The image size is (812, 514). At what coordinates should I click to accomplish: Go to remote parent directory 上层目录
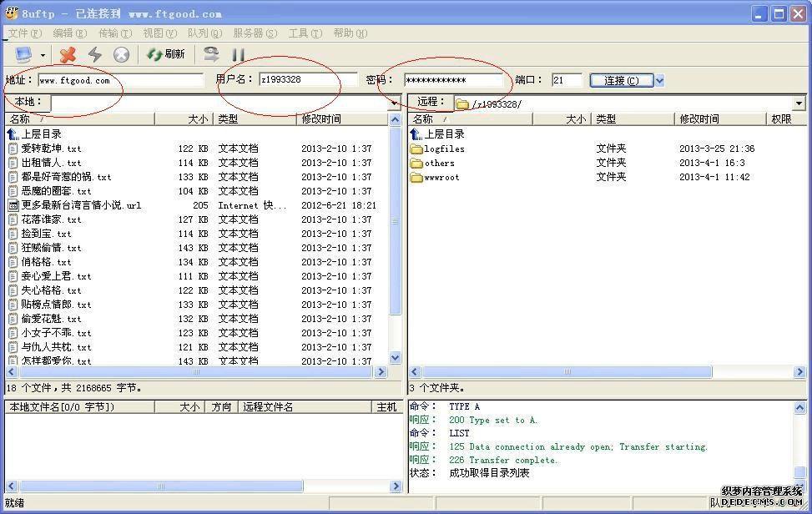coord(444,134)
